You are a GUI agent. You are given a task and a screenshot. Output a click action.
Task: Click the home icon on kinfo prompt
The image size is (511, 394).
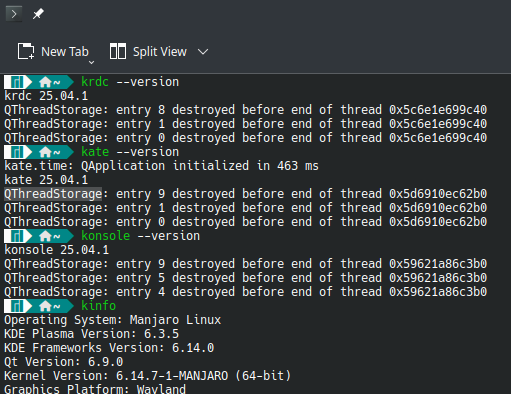(45, 306)
